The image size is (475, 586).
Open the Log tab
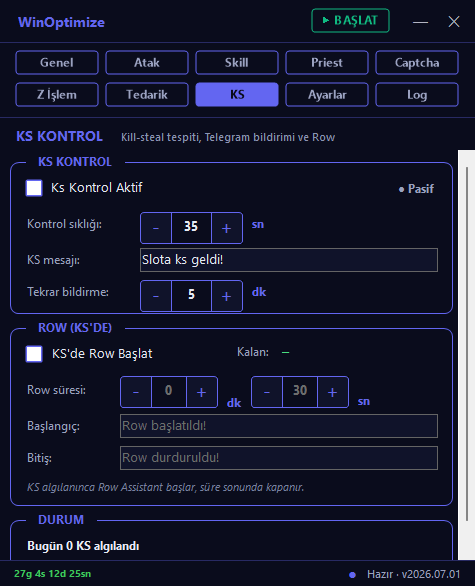tap(417, 95)
